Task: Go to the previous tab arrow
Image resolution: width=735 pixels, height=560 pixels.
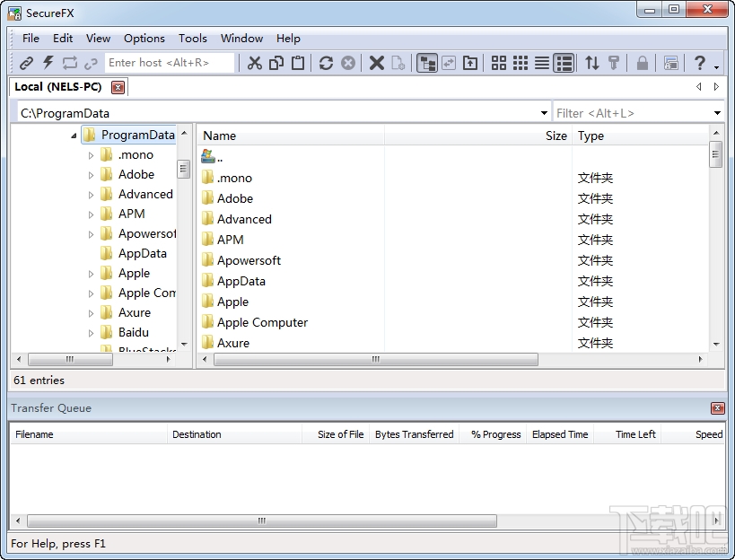Action: (699, 87)
